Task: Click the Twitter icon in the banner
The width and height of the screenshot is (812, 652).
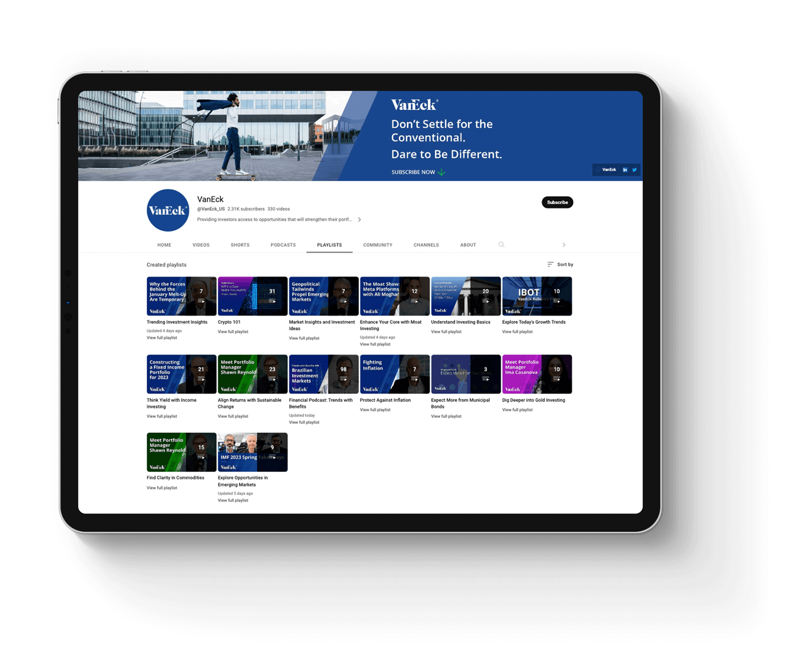Action: click(634, 170)
